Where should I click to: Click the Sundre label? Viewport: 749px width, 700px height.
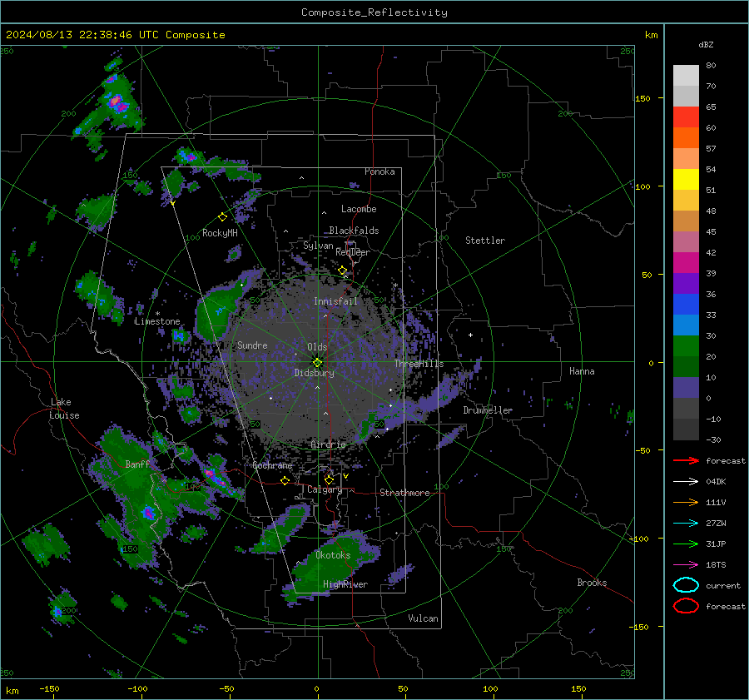coord(252,345)
